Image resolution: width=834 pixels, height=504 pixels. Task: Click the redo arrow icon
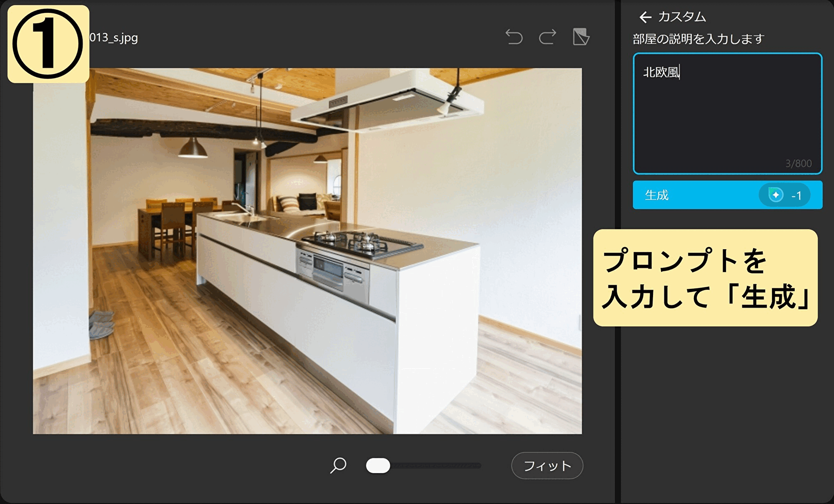click(x=548, y=37)
